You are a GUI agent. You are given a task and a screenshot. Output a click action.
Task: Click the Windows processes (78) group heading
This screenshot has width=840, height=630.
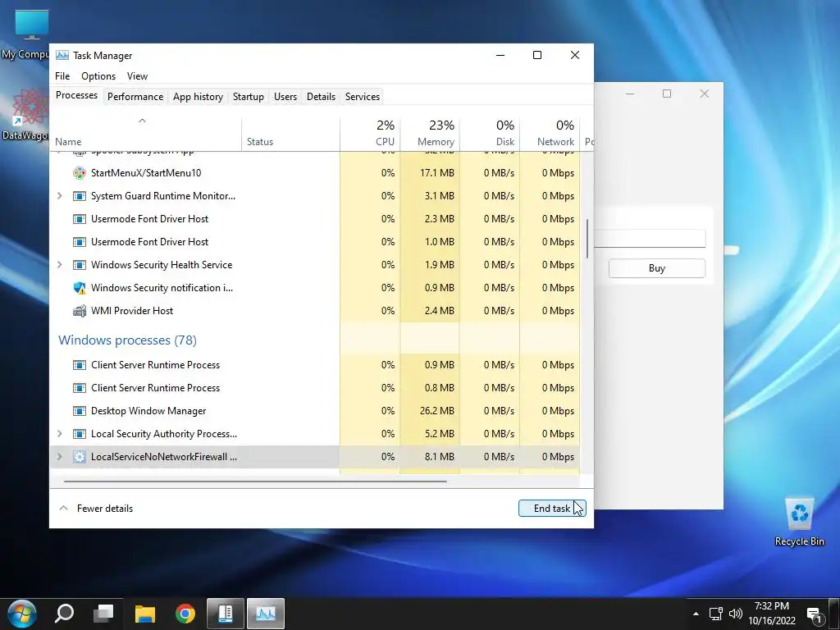(x=127, y=340)
